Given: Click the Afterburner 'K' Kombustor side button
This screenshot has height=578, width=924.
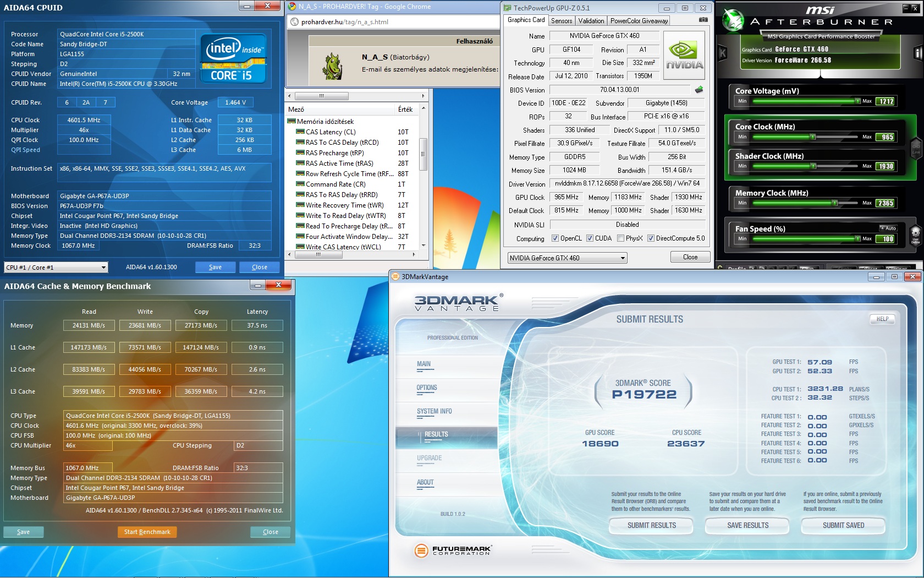Looking at the screenshot, I should pyautogui.click(x=722, y=53).
